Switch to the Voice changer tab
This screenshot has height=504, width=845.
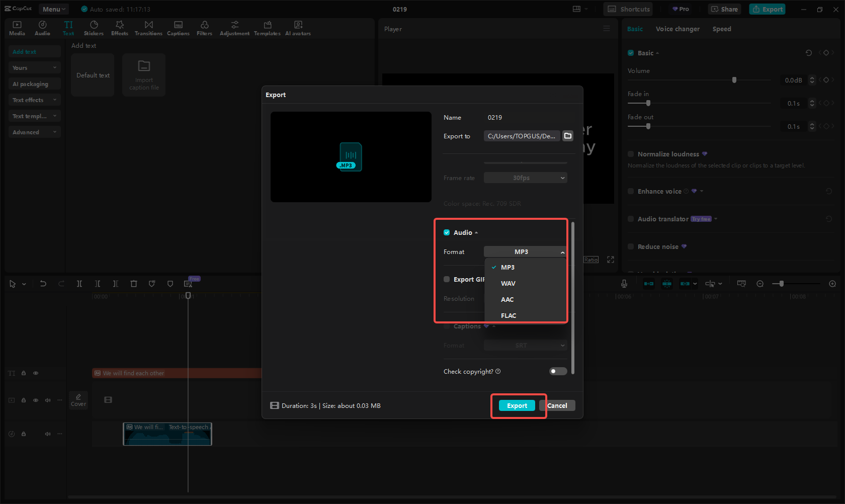coord(678,29)
